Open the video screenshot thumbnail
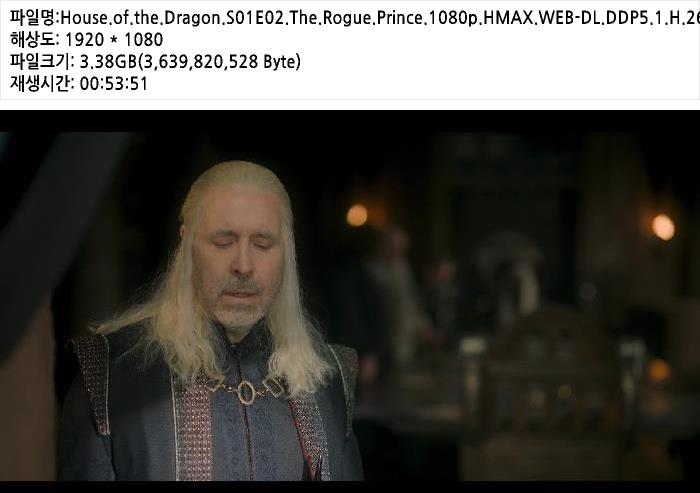Image resolution: width=700 pixels, height=493 pixels. click(x=350, y=301)
